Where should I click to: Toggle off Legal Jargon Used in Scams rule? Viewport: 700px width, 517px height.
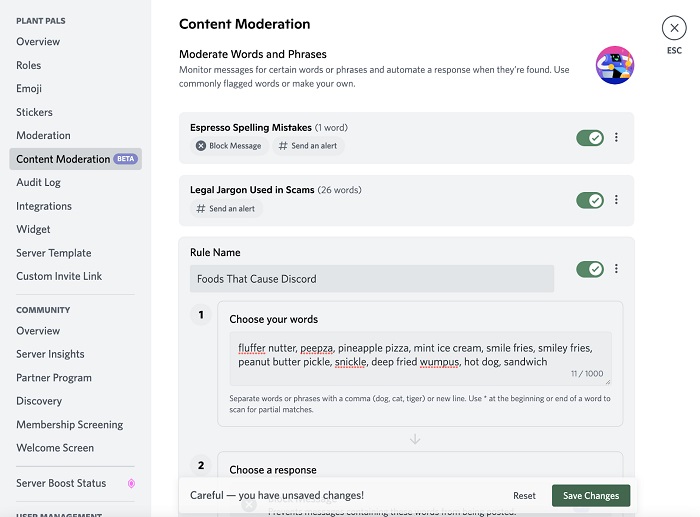(x=590, y=200)
